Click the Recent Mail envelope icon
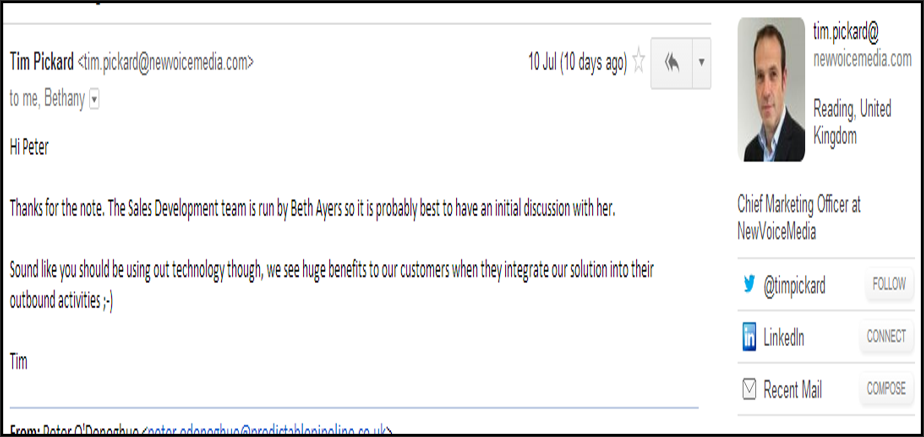 (749, 390)
